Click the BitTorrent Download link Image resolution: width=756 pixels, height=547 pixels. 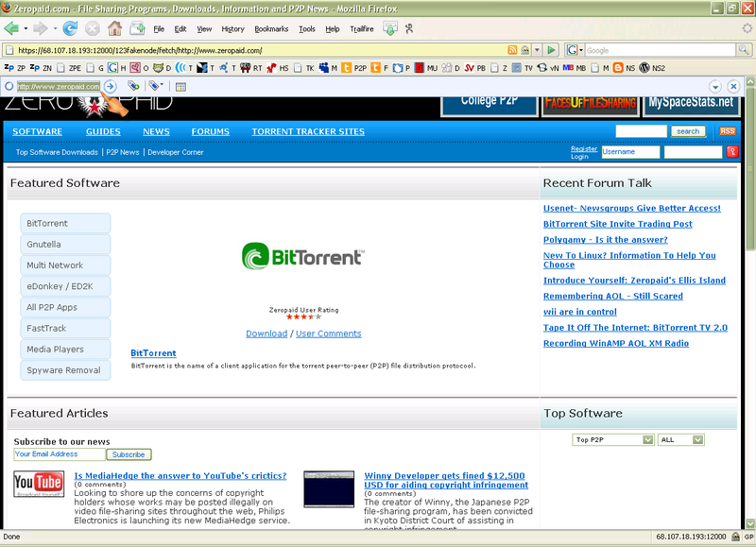266,333
